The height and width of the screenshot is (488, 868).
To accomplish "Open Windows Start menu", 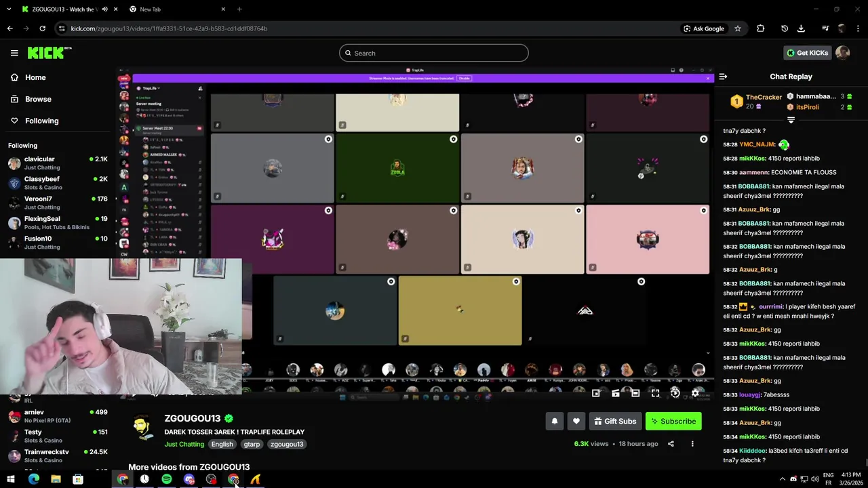I will pos(10,479).
